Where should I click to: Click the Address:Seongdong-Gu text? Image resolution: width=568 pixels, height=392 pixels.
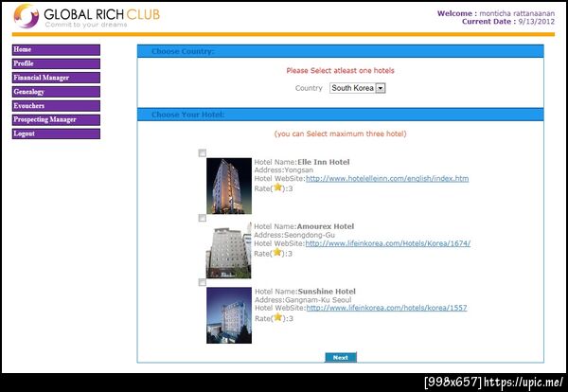294,235
